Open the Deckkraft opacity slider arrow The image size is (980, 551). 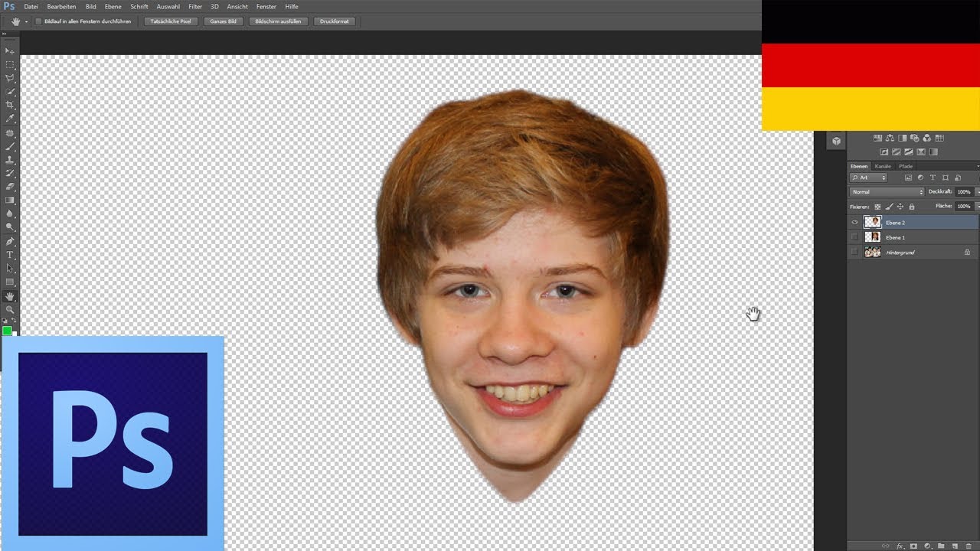coord(977,192)
